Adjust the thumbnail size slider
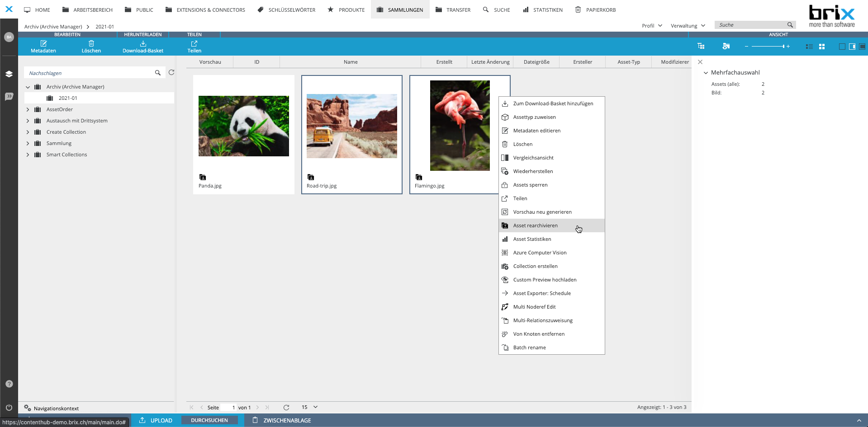Viewport: 868px width, 427px height. tap(767, 46)
